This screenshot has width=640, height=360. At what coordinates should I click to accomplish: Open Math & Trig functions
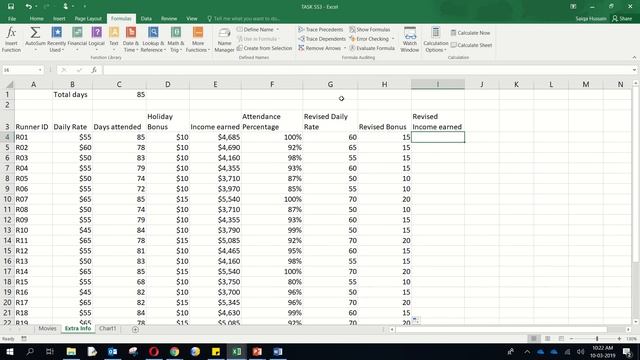(x=176, y=39)
